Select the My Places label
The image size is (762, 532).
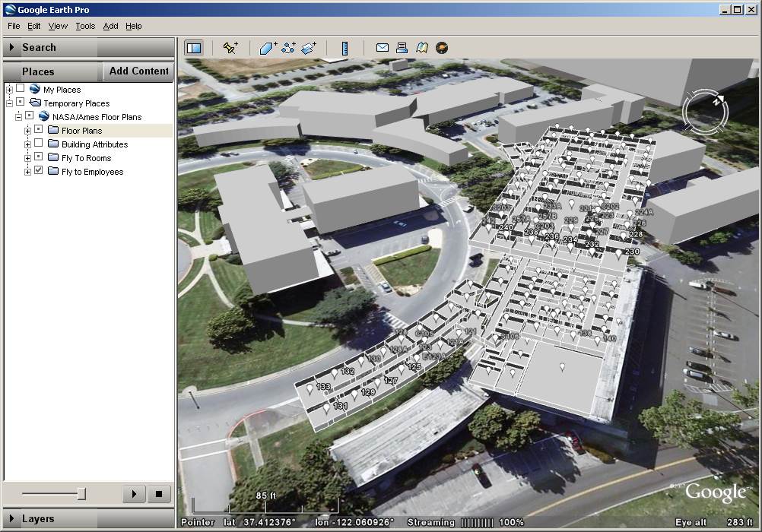coord(62,90)
